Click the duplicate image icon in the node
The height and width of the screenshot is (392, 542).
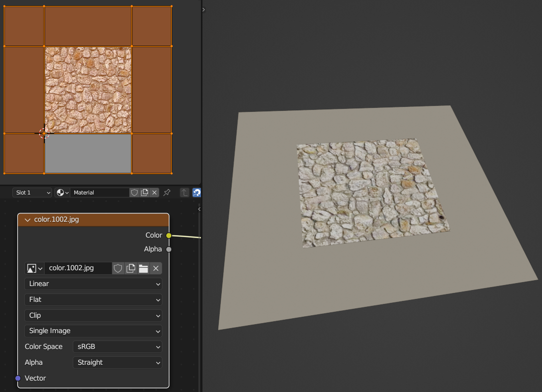[131, 268]
